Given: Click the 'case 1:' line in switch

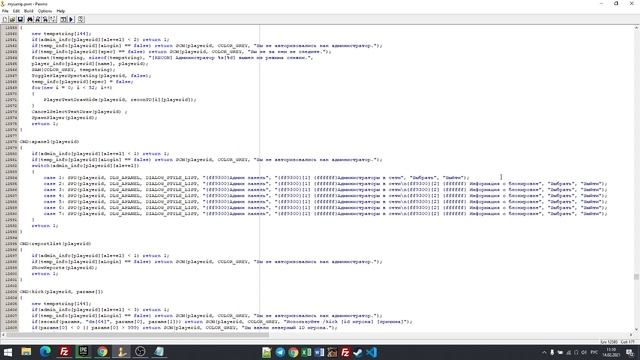Looking at the screenshot, I should pyautogui.click(x=256, y=178).
